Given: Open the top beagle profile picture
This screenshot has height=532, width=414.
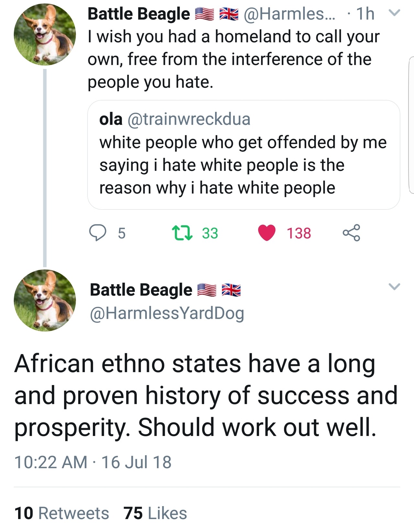Looking at the screenshot, I should point(45,35).
